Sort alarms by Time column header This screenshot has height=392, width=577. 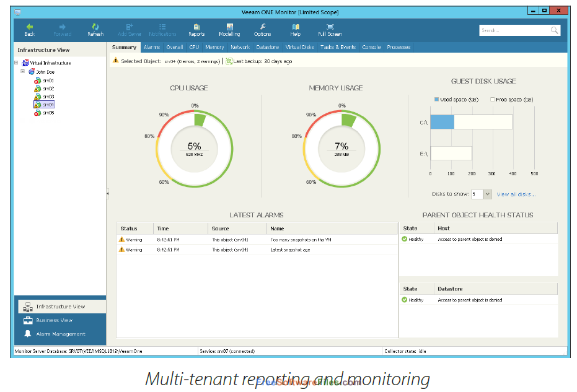click(x=181, y=229)
